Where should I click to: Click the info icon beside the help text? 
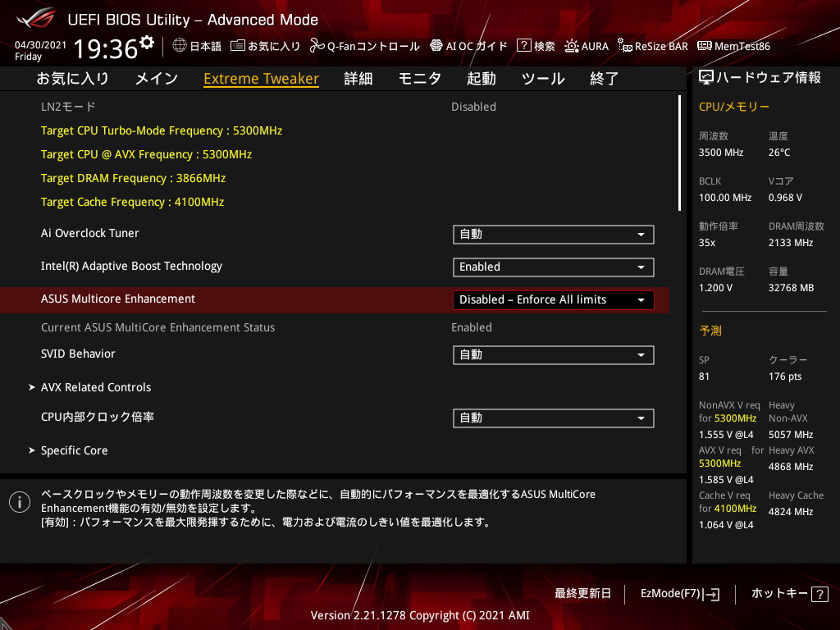[20, 502]
